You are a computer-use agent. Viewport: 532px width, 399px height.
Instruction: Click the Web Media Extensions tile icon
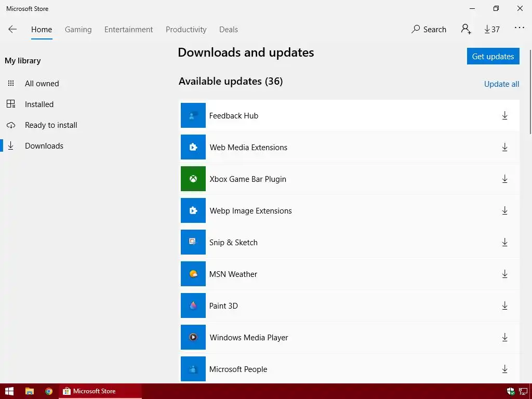click(x=193, y=147)
